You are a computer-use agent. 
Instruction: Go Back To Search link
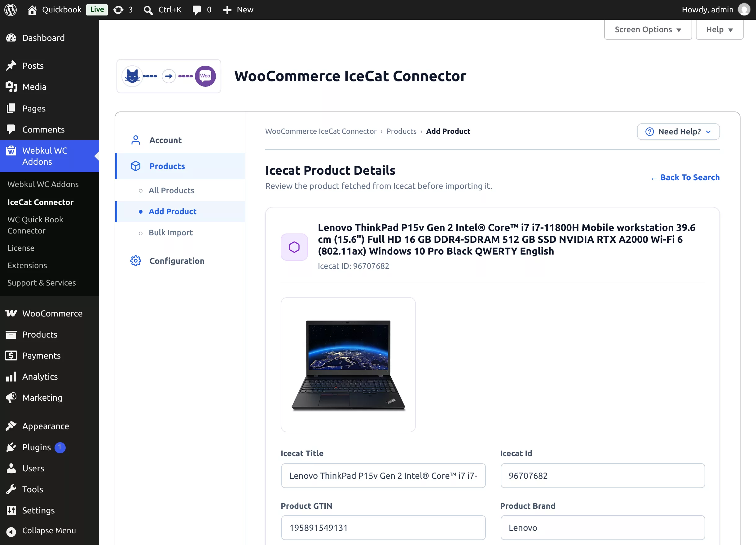(x=685, y=177)
